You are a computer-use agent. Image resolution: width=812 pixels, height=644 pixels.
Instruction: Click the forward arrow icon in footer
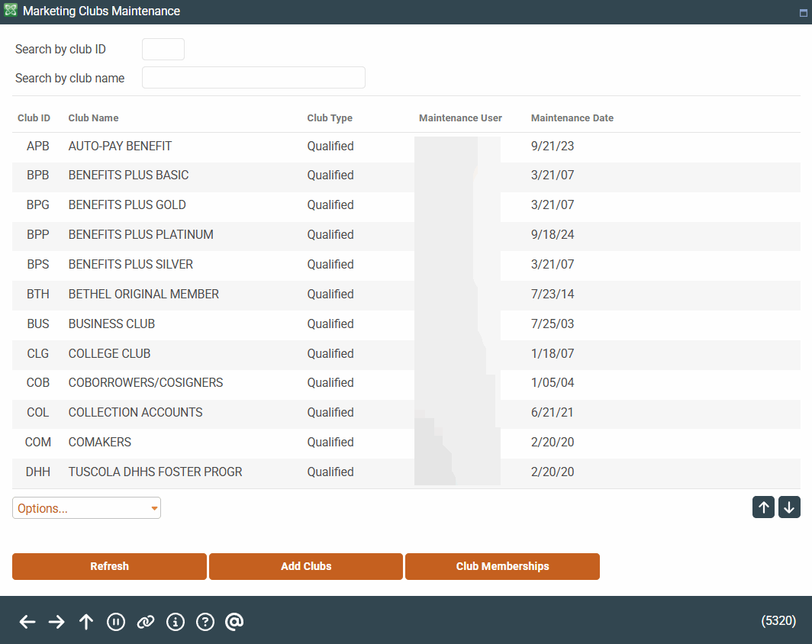[56, 622]
